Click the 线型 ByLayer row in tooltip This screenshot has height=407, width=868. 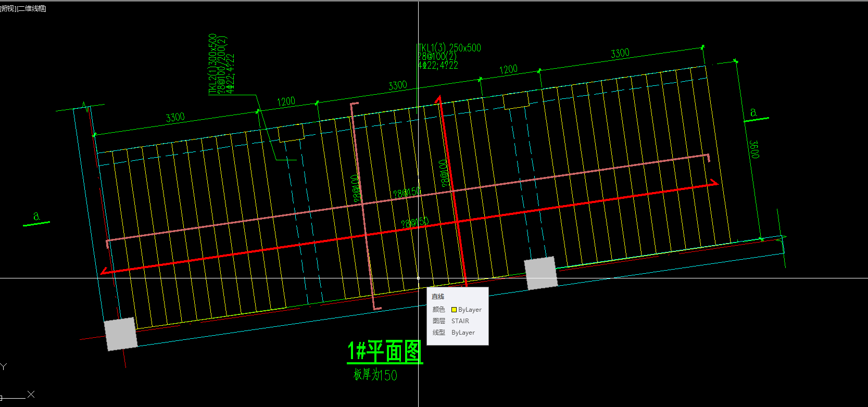pos(454,333)
